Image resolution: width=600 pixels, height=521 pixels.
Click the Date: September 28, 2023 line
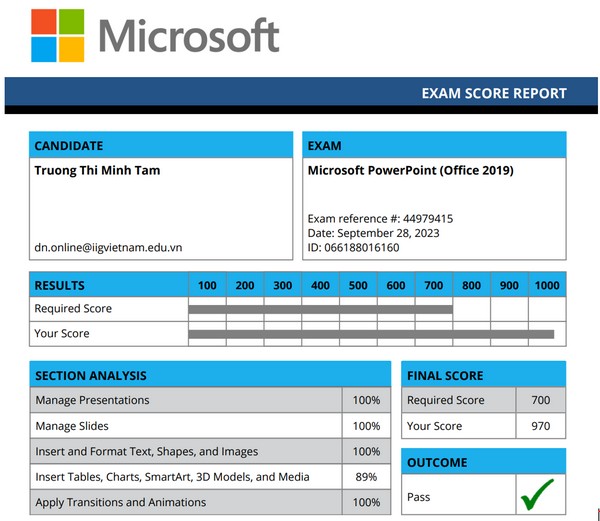coord(373,233)
